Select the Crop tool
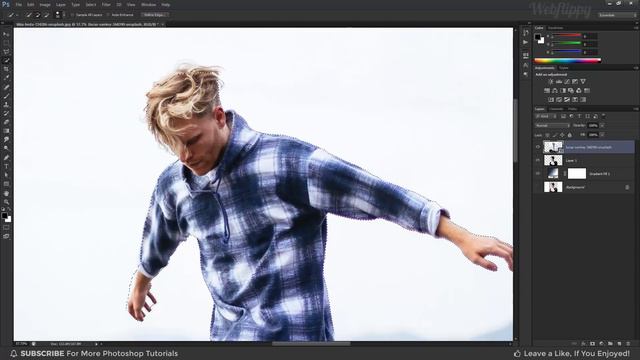This screenshot has height=360, width=640. click(6, 69)
